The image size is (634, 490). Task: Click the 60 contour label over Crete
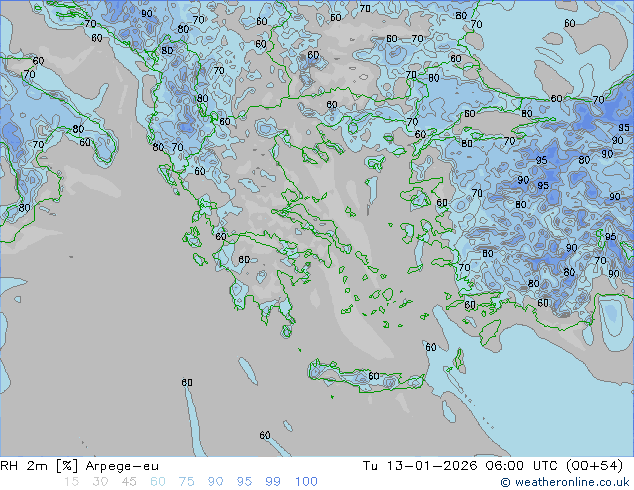coord(374,376)
